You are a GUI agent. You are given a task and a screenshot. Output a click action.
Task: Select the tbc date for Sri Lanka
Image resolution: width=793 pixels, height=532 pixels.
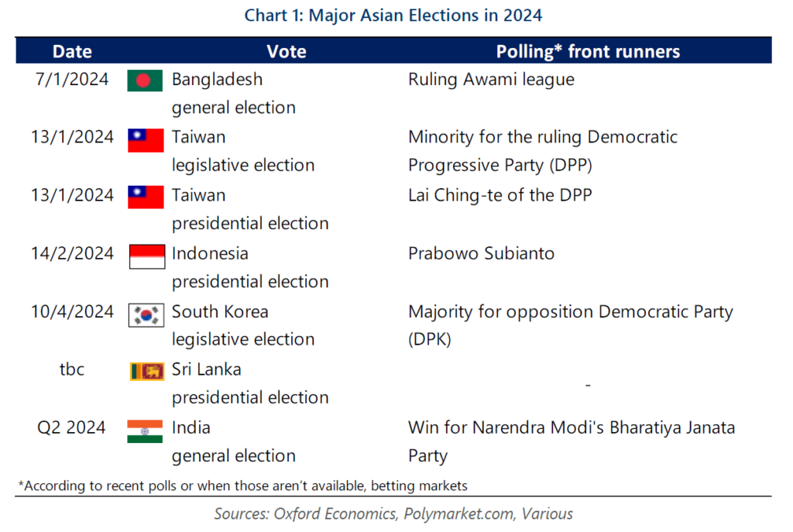[72, 369]
